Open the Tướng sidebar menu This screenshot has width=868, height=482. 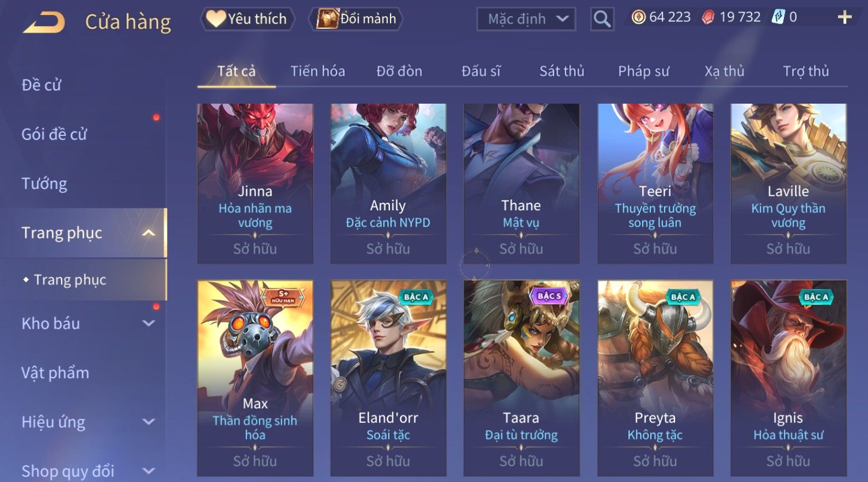point(44,184)
